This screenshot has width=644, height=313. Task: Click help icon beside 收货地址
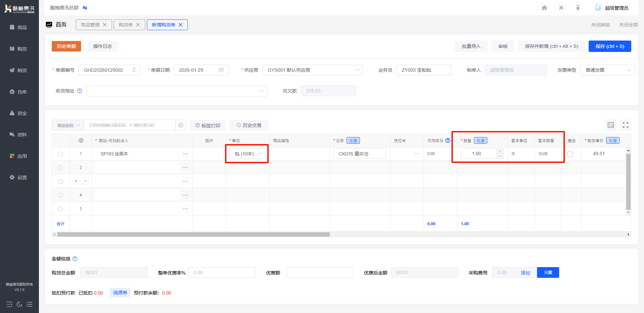click(79, 91)
